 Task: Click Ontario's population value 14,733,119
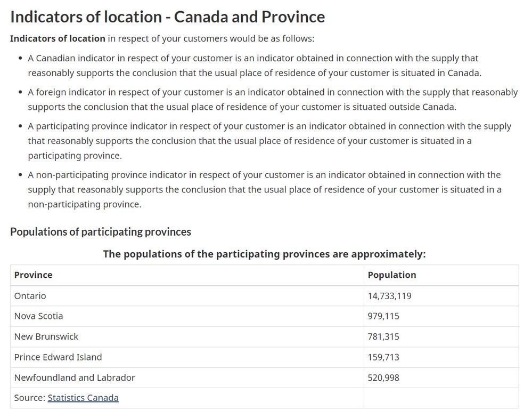click(389, 296)
